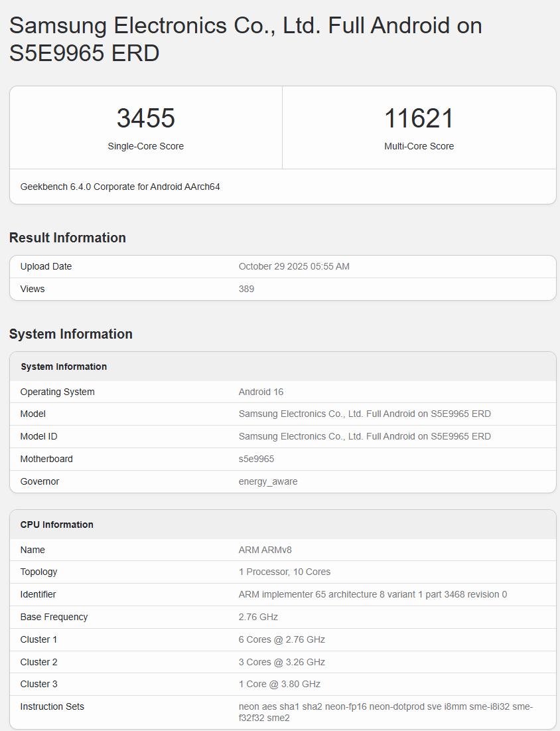Click the Model ID row value
Image resolution: width=560 pixels, height=731 pixels.
(x=364, y=436)
